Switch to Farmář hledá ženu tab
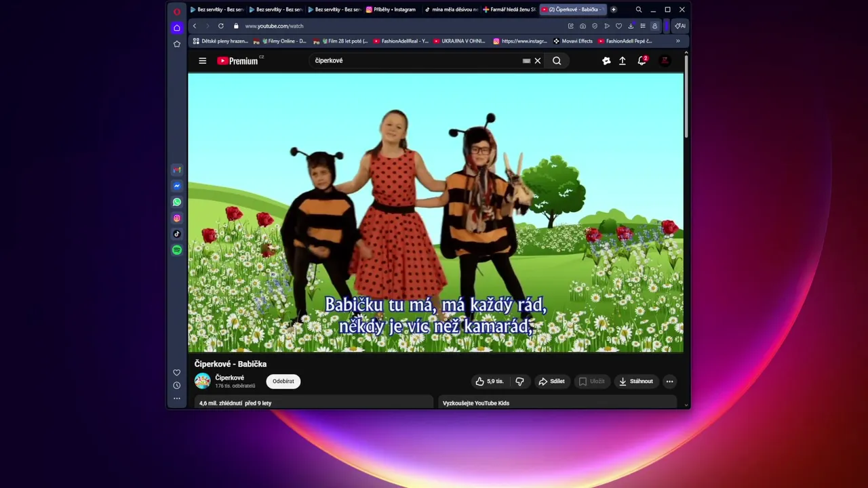This screenshot has width=868, height=488. coord(509,9)
